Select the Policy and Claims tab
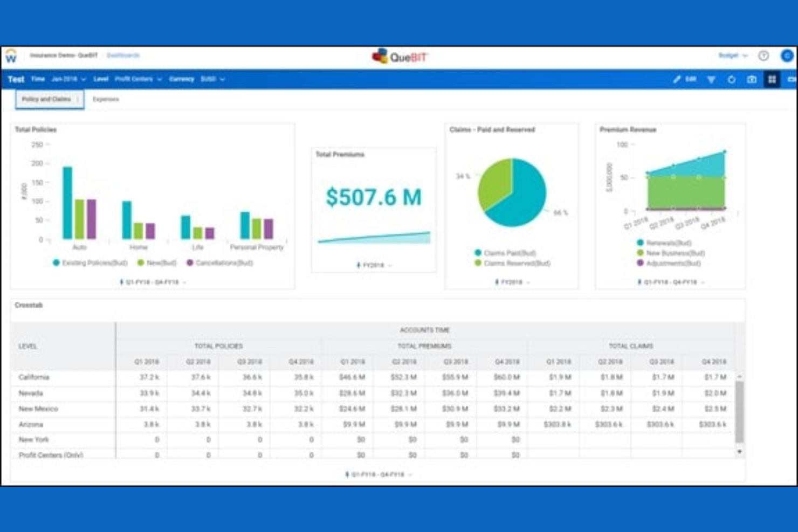This screenshot has width=798, height=532. pos(46,99)
